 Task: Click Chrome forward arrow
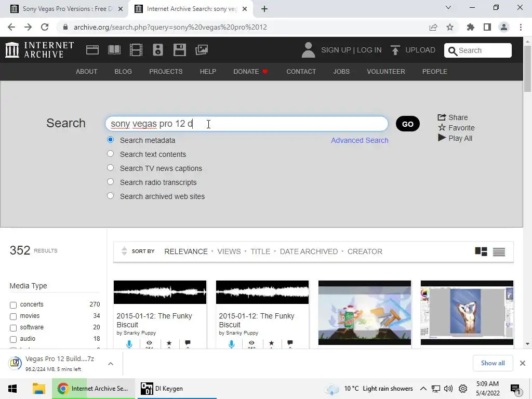point(28,27)
